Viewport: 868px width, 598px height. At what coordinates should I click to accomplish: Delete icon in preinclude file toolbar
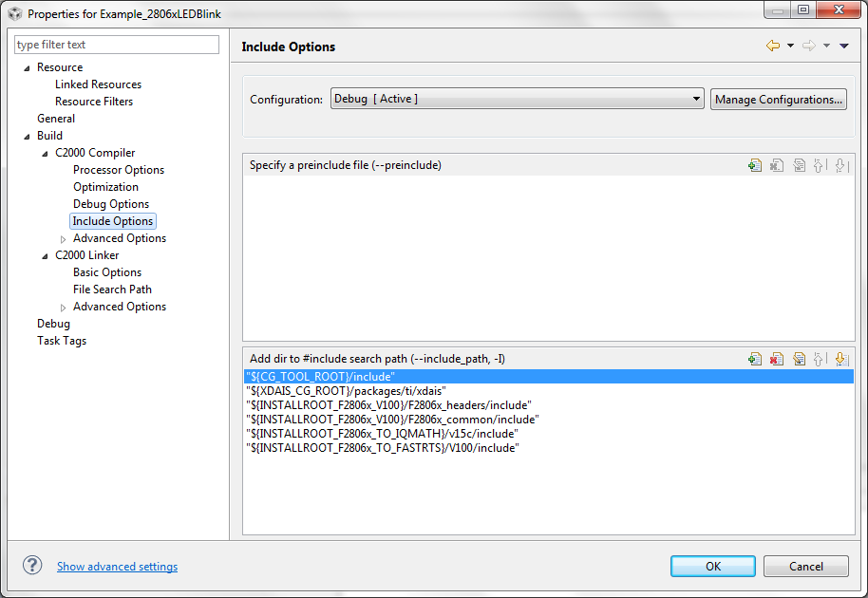point(777,165)
